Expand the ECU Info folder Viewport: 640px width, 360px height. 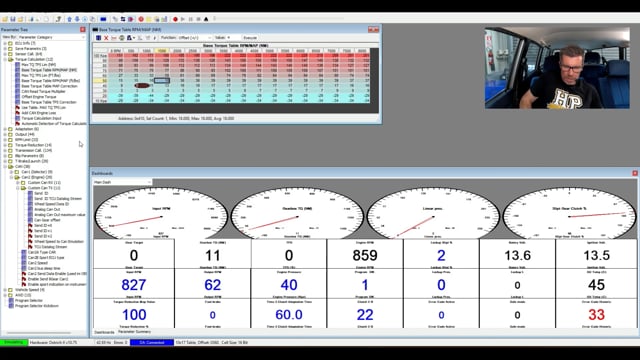point(5,43)
